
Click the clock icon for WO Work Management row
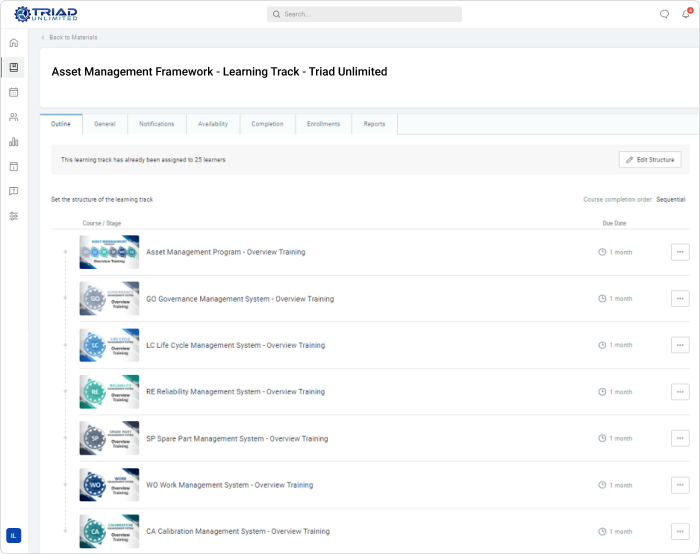pos(602,485)
